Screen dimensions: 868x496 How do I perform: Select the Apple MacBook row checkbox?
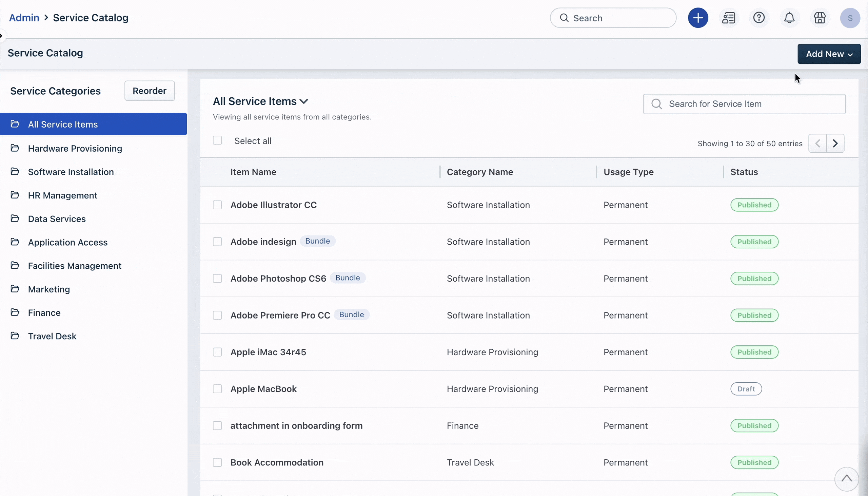click(217, 389)
